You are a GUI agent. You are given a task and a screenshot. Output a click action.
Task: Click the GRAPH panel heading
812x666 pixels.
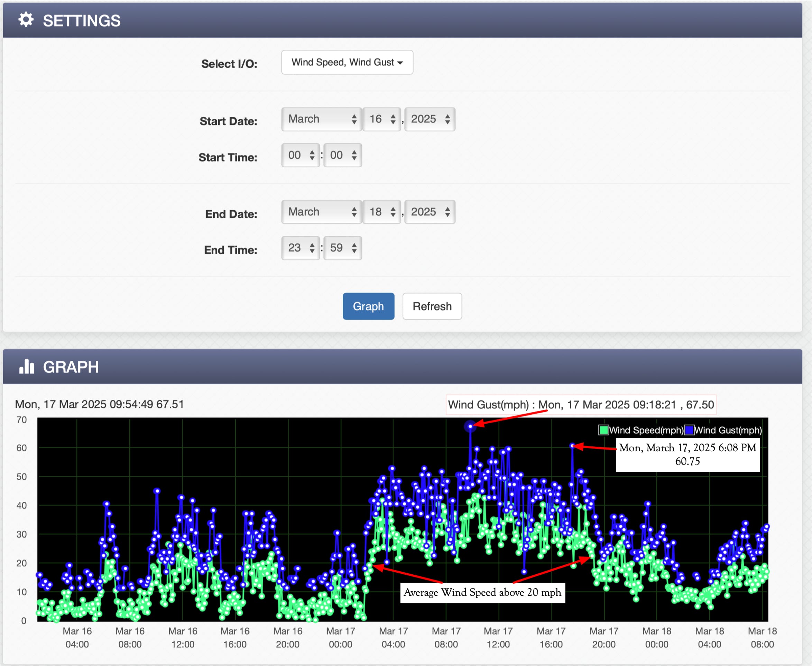tap(71, 367)
